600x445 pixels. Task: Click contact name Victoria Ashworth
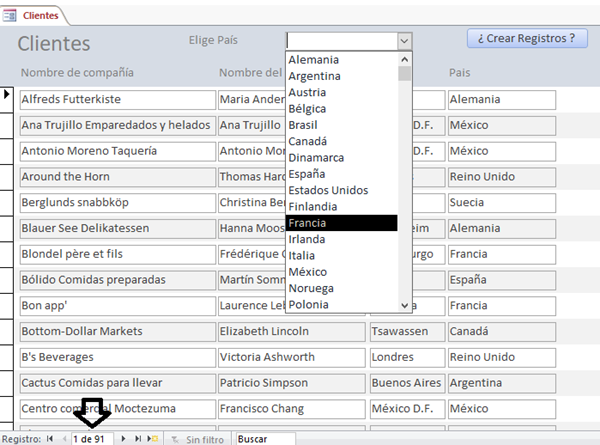(x=292, y=357)
